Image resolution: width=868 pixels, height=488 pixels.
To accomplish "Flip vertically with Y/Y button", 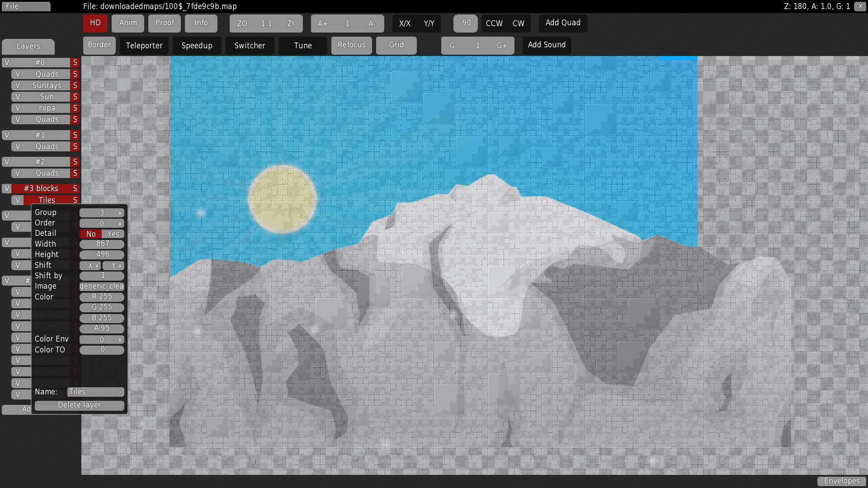I will (x=429, y=23).
